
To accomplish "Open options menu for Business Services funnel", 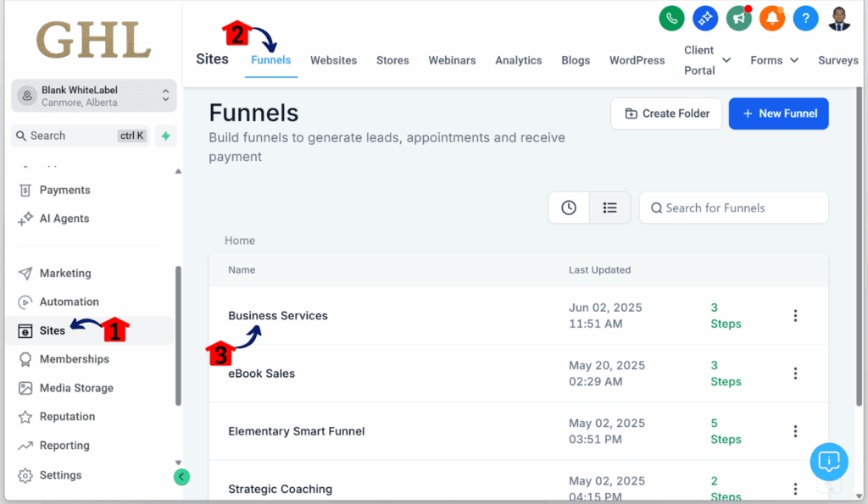I will pyautogui.click(x=795, y=315).
